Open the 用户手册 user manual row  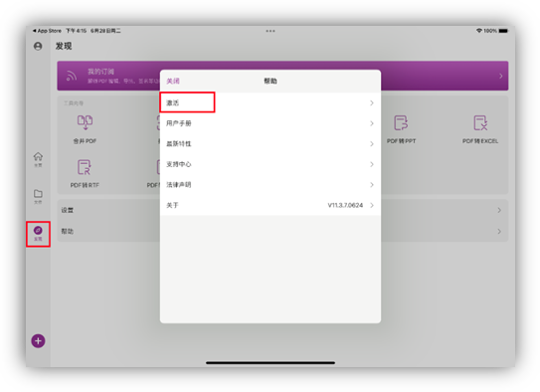pyautogui.click(x=270, y=123)
